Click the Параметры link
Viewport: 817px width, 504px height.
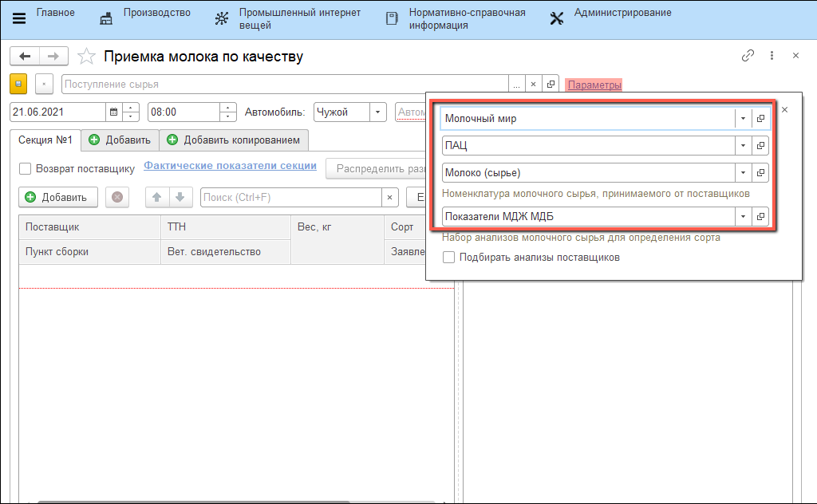point(594,85)
